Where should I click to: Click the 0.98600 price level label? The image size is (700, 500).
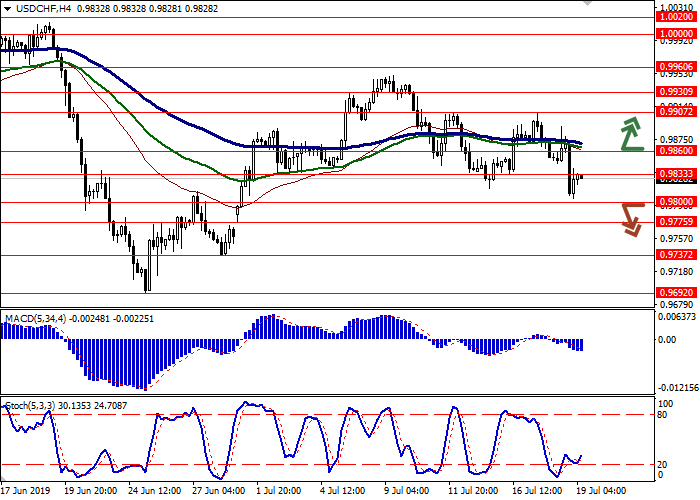676,152
